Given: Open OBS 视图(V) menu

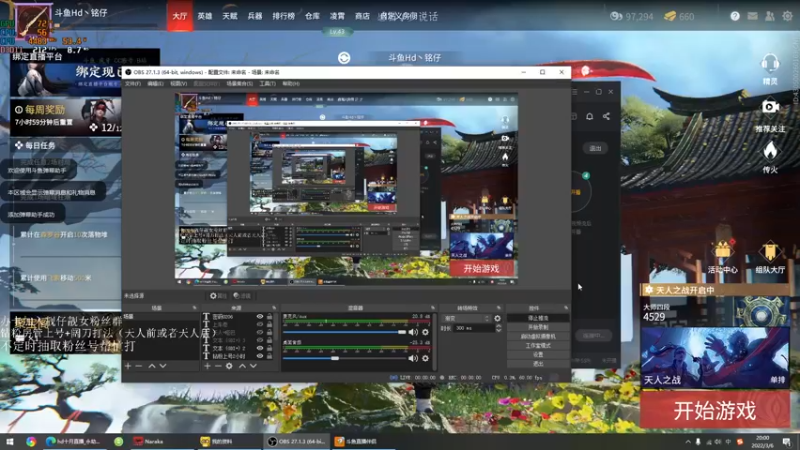Looking at the screenshot, I should pyautogui.click(x=179, y=83).
